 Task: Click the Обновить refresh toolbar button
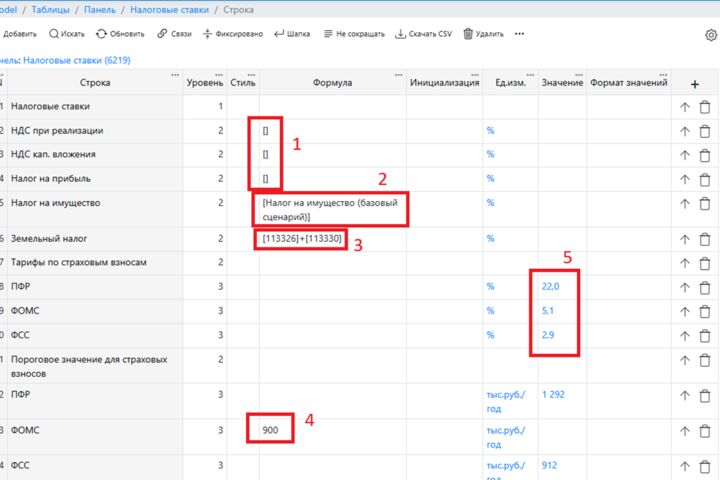click(x=120, y=34)
